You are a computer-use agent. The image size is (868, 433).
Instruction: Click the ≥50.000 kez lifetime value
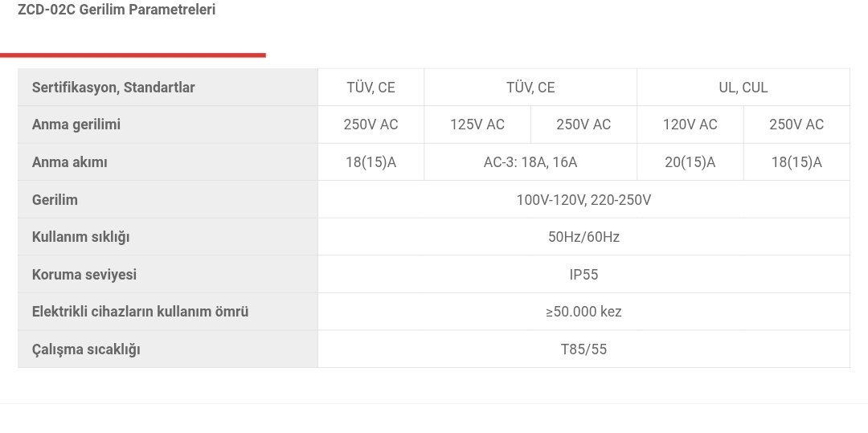point(583,312)
